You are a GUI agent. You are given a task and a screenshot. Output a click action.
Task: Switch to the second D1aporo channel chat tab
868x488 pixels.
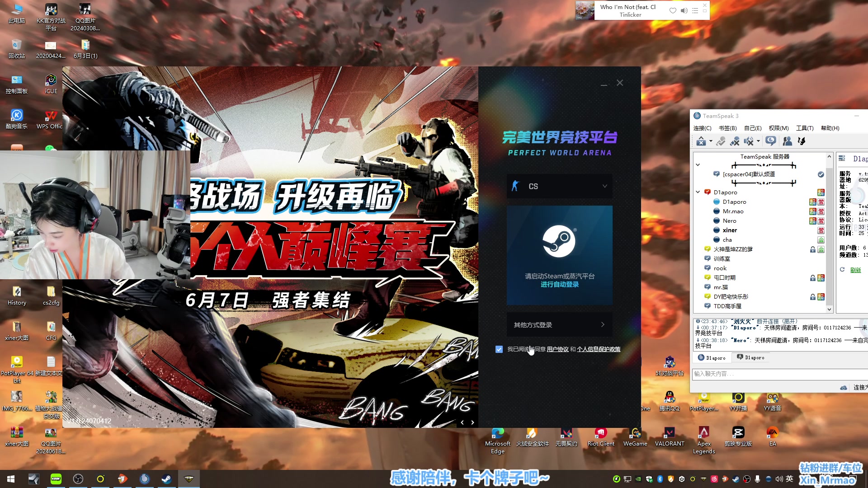tap(750, 357)
